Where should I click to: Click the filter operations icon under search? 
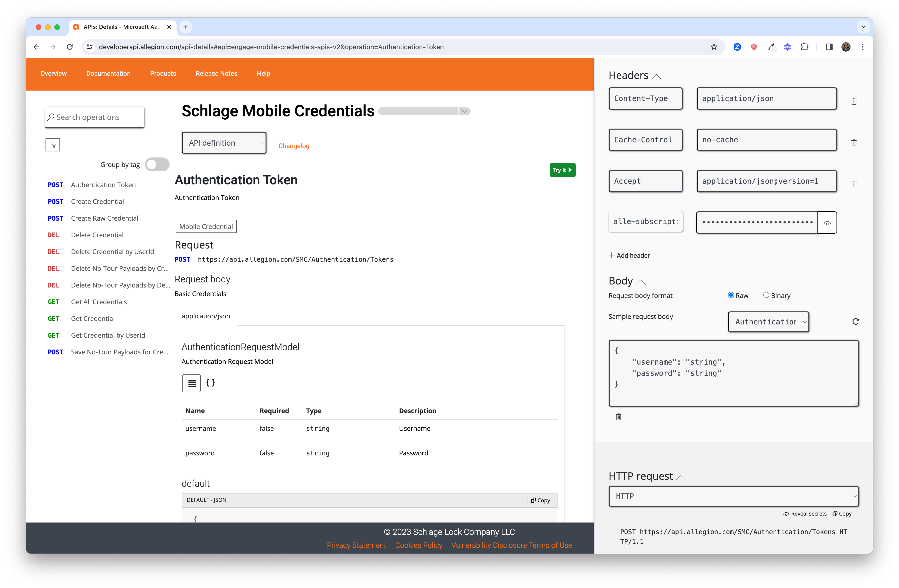[52, 145]
